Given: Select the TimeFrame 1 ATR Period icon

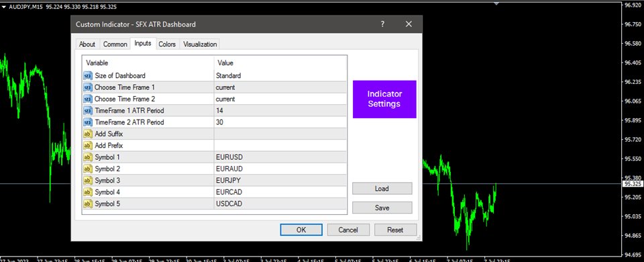Looking at the screenshot, I should click(87, 111).
